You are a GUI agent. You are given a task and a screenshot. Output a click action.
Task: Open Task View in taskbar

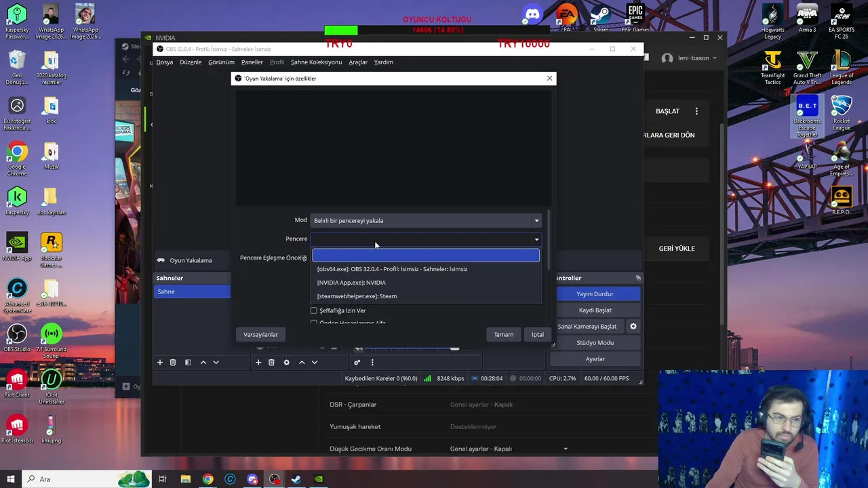pyautogui.click(x=163, y=479)
